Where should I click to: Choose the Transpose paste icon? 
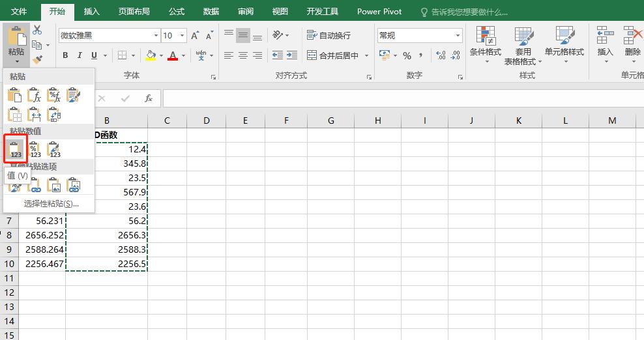54,115
